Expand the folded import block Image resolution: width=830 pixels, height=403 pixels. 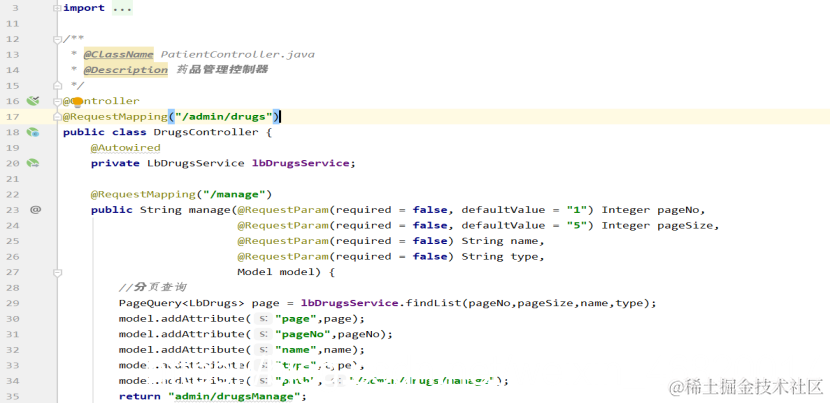coord(57,8)
